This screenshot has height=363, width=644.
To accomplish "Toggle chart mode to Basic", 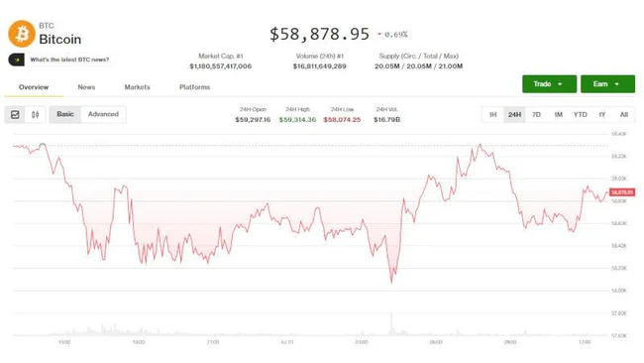I will pos(65,114).
